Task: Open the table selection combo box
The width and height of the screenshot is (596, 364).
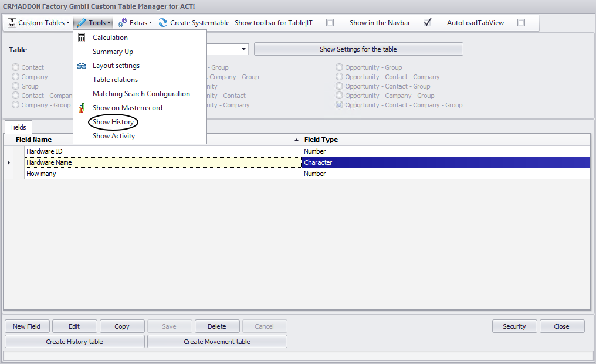Action: coord(243,49)
